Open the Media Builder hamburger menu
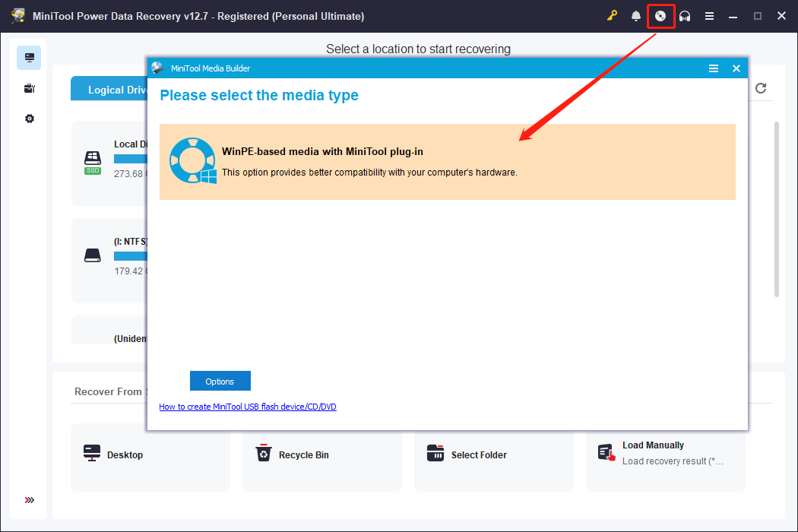 coord(714,68)
